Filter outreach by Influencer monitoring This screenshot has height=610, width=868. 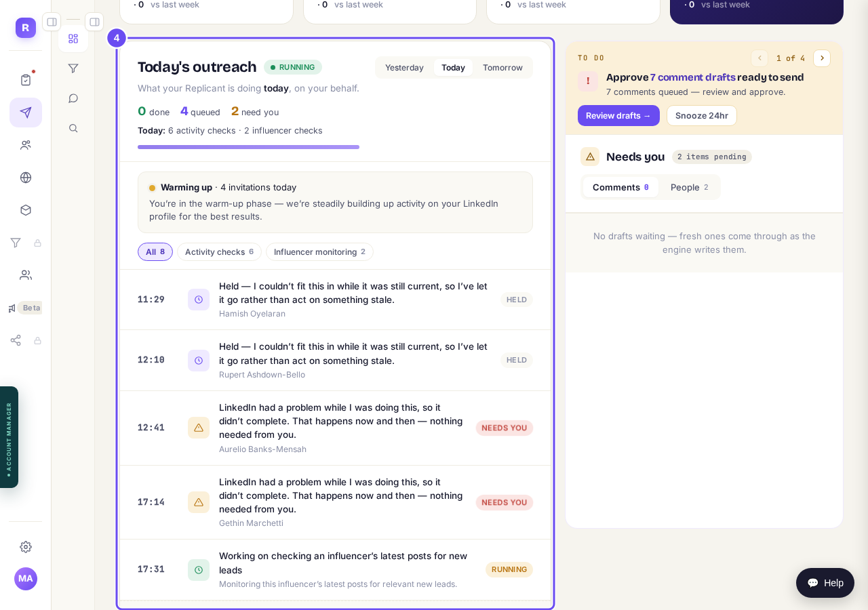[319, 252]
